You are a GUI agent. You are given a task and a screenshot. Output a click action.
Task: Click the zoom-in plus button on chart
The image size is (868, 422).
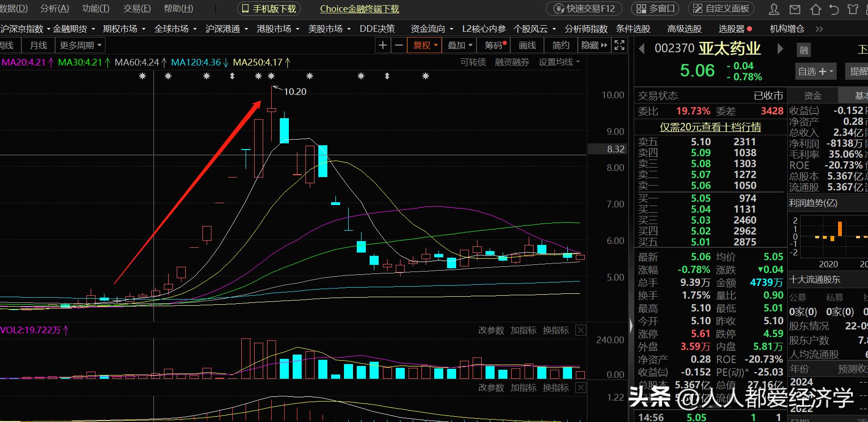(382, 45)
